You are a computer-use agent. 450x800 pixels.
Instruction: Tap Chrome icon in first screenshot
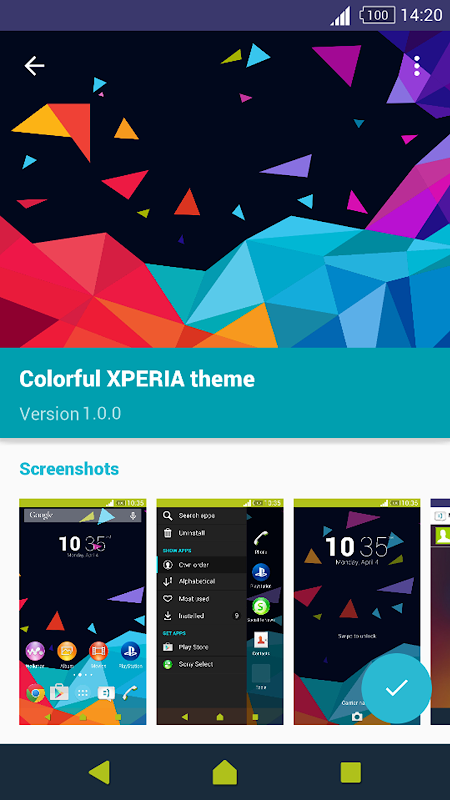coord(35,693)
